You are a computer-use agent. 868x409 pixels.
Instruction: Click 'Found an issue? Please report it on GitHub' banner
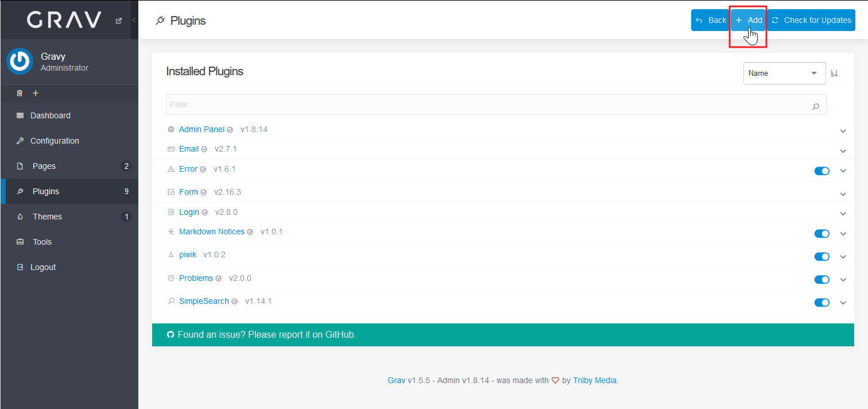(x=503, y=335)
